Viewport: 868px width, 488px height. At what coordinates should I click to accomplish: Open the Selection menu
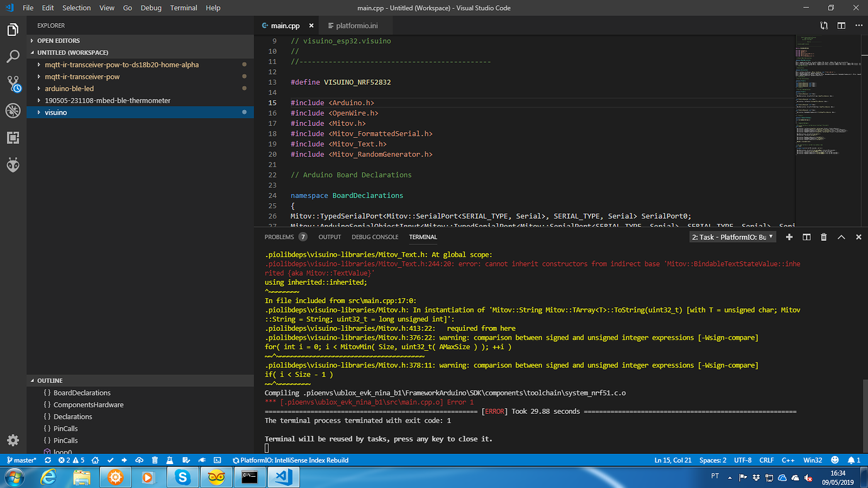tap(77, 8)
